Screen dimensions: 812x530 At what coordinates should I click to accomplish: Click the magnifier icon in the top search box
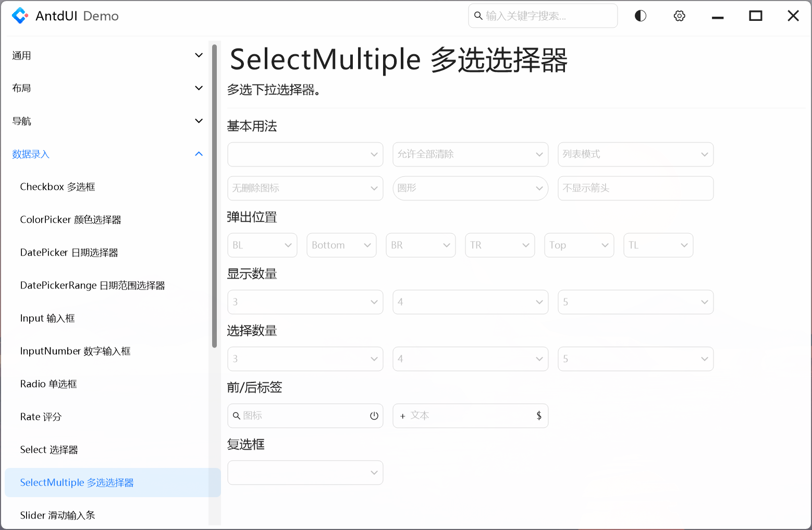pos(478,16)
